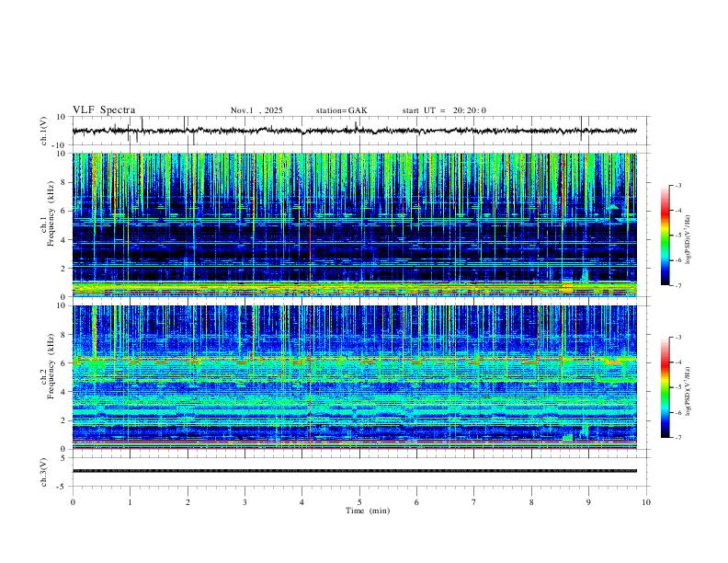728x563 pixels.
Task: Click the ch.3(V) axis label
Action: click(x=44, y=472)
